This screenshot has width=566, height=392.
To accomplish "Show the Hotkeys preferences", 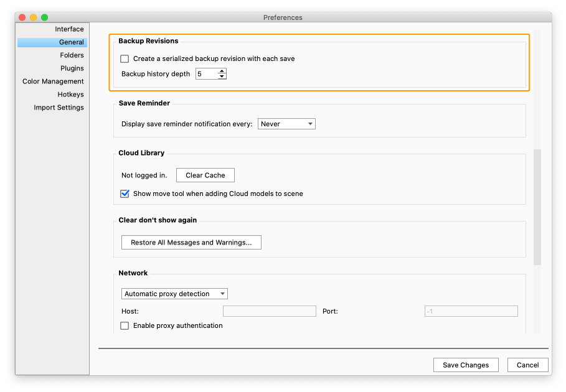I will [70, 95].
